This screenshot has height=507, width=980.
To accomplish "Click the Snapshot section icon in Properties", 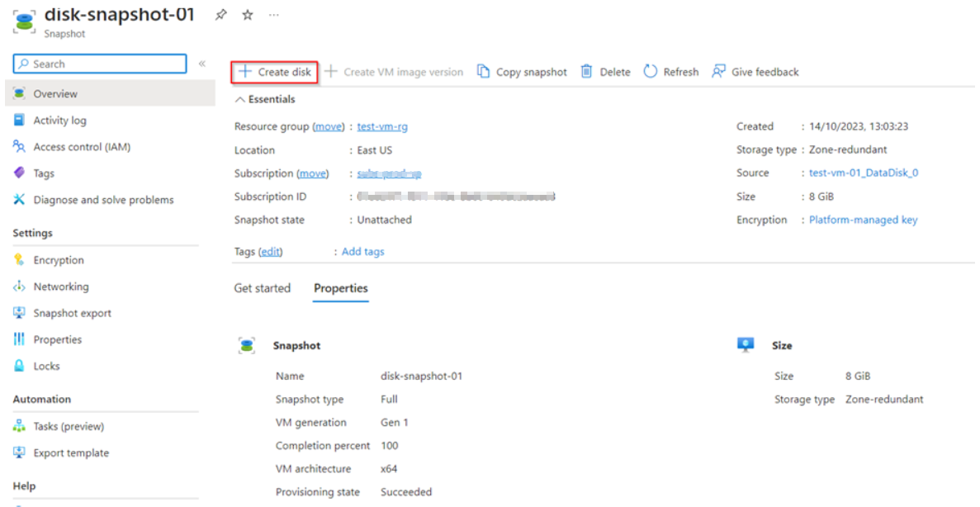I will [x=247, y=346].
